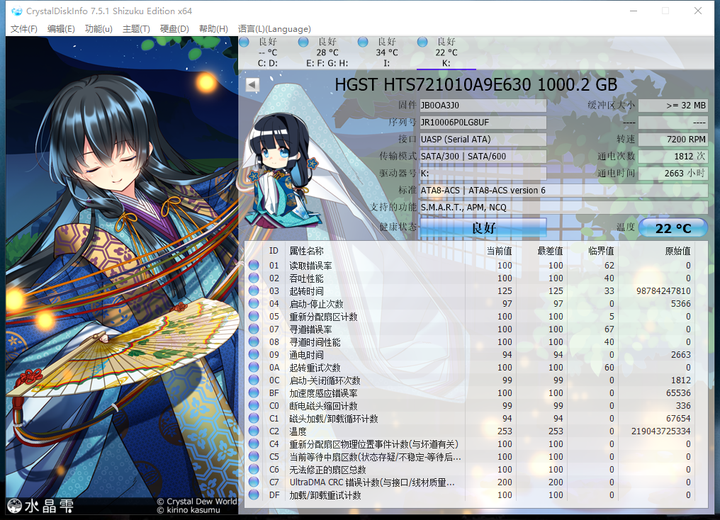The image size is (720, 520).
Task: Click raw value 5366 in 启动-停止次数 row
Action: pos(681,304)
